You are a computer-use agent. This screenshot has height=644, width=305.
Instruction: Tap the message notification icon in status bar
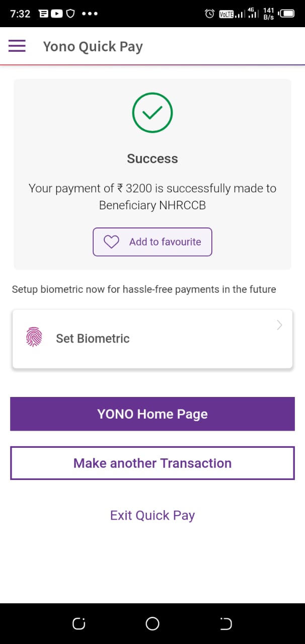44,14
